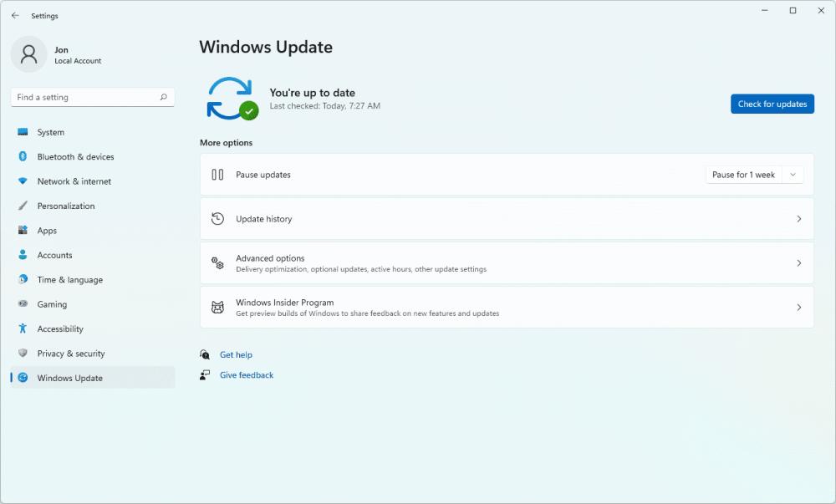Minimize the Settings window
836x504 pixels.
[x=765, y=10]
